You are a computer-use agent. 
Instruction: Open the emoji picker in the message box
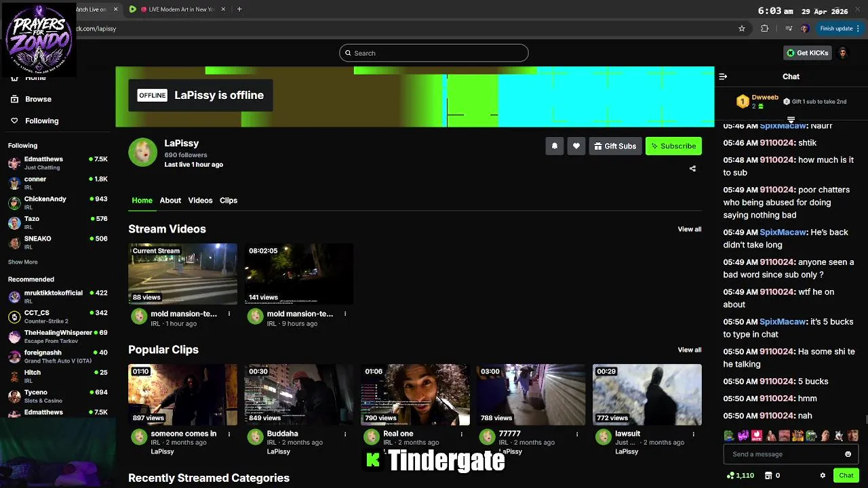[x=848, y=454]
